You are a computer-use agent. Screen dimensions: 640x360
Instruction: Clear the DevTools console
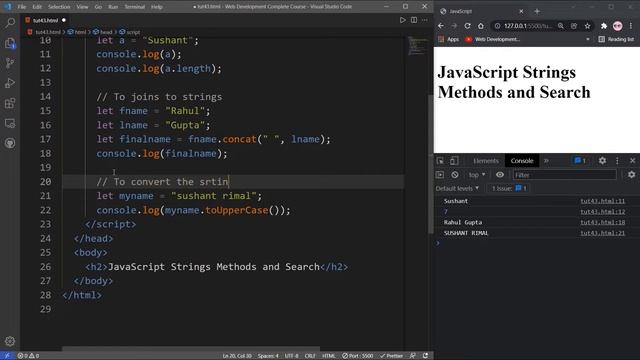(455, 175)
